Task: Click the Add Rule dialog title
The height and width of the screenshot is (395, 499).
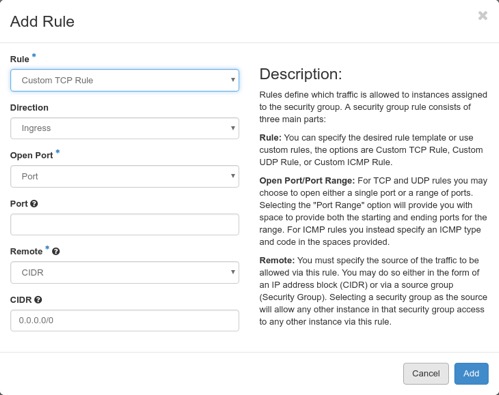Action: tap(42, 22)
